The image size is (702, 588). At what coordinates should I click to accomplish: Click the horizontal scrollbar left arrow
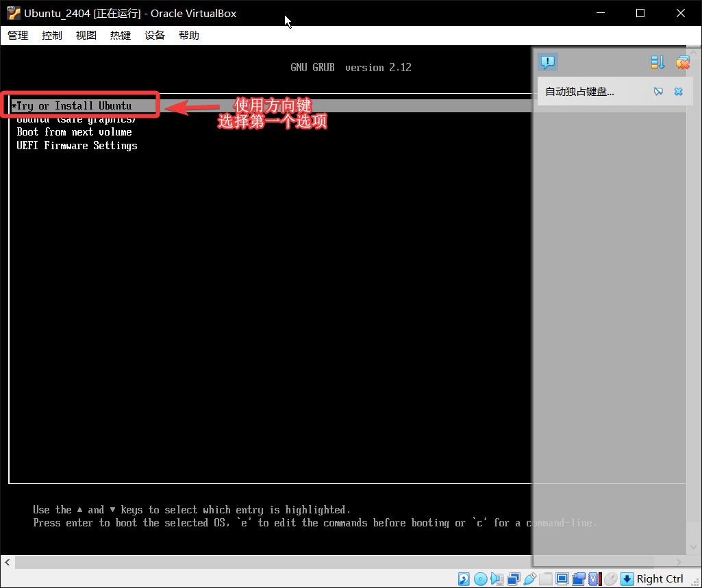coord(8,562)
